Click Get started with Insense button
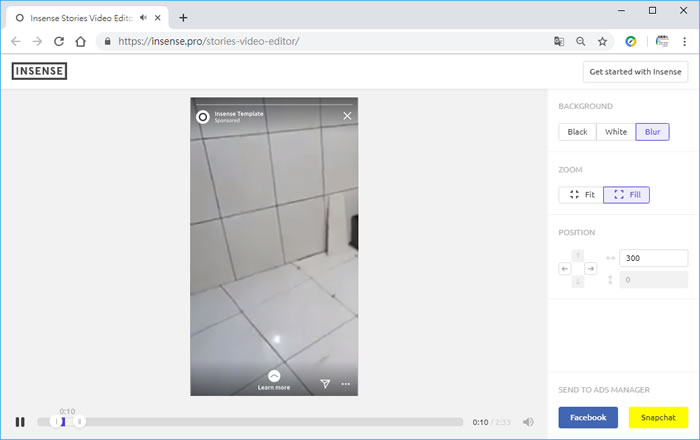 [x=635, y=72]
